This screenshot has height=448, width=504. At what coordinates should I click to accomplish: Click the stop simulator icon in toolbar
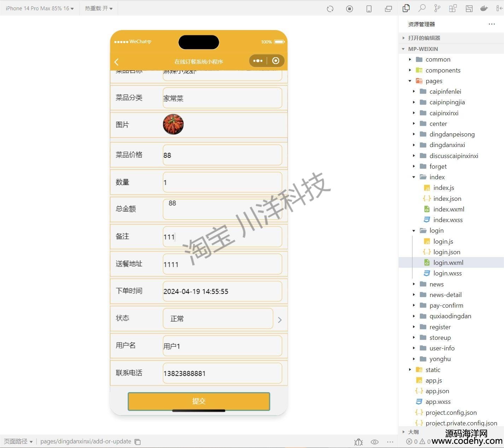(350, 9)
